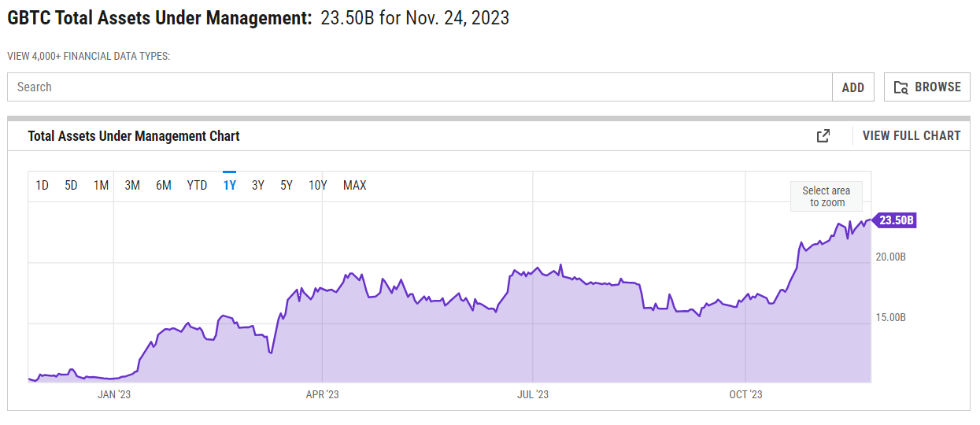
Task: Click the Select area to zoom tooltip
Action: pos(827,197)
